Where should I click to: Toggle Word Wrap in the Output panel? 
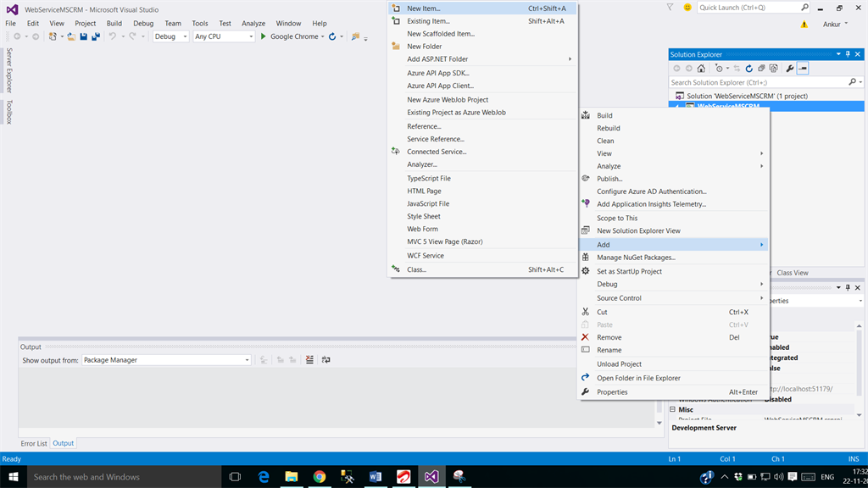[x=325, y=360]
